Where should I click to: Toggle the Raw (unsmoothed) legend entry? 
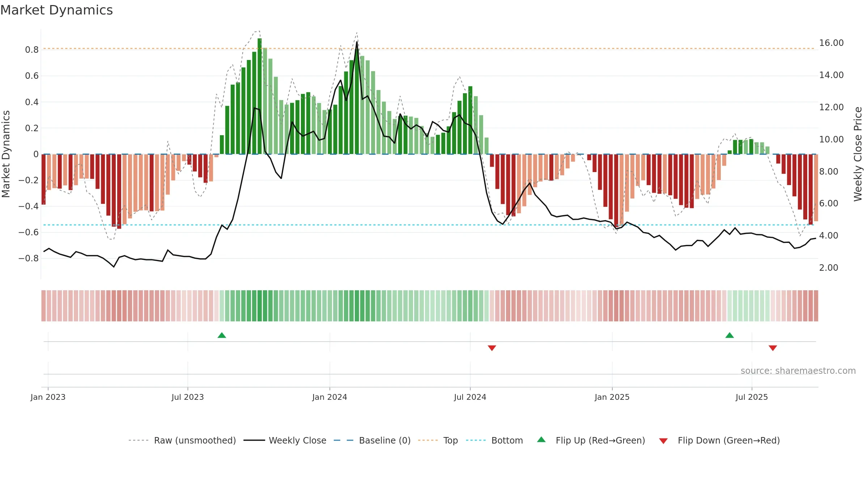tap(182, 440)
